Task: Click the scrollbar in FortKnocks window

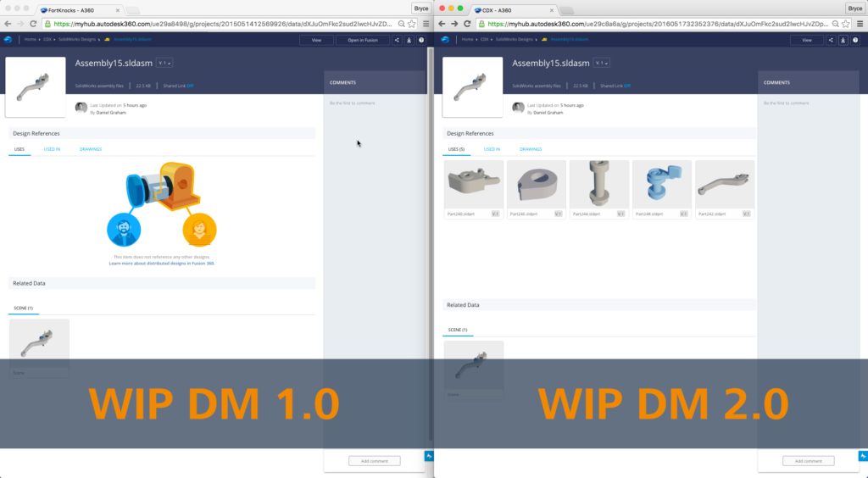Action: pos(431,243)
